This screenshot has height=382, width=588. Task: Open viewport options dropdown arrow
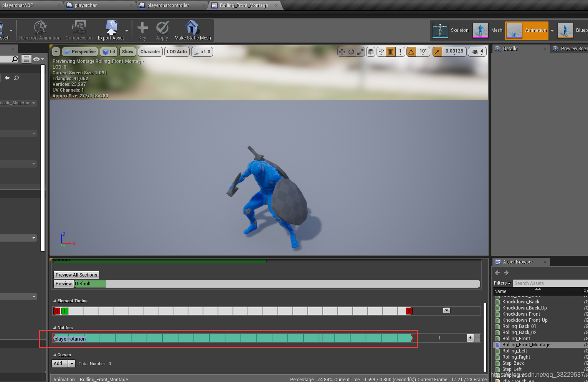point(56,52)
